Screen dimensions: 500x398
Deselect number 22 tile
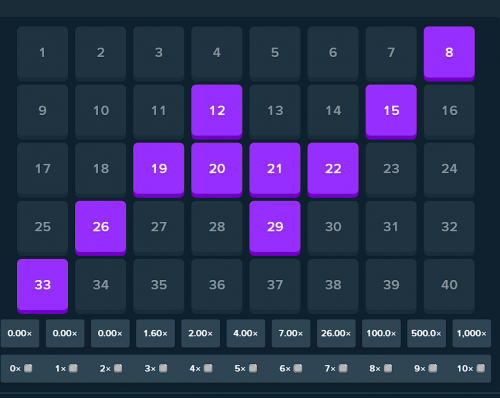(333, 170)
